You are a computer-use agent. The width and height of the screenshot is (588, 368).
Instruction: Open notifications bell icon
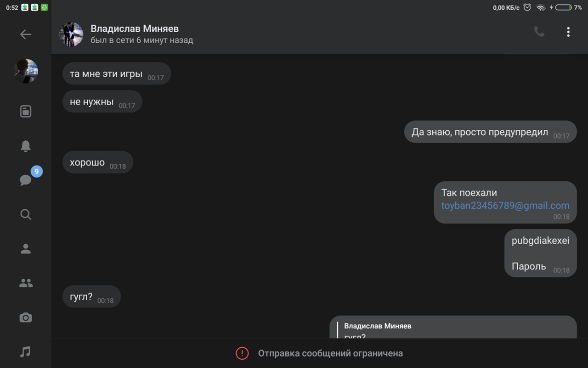[26, 146]
